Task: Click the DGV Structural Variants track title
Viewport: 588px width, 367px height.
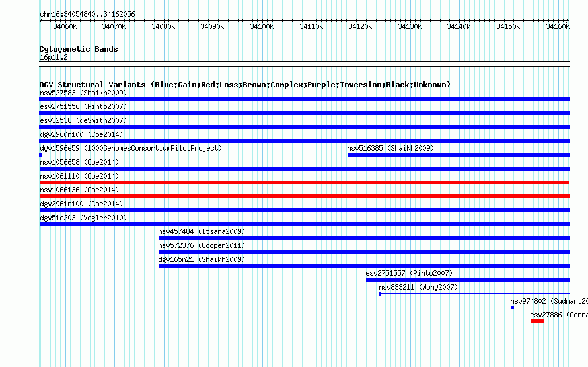Action: (x=244, y=85)
